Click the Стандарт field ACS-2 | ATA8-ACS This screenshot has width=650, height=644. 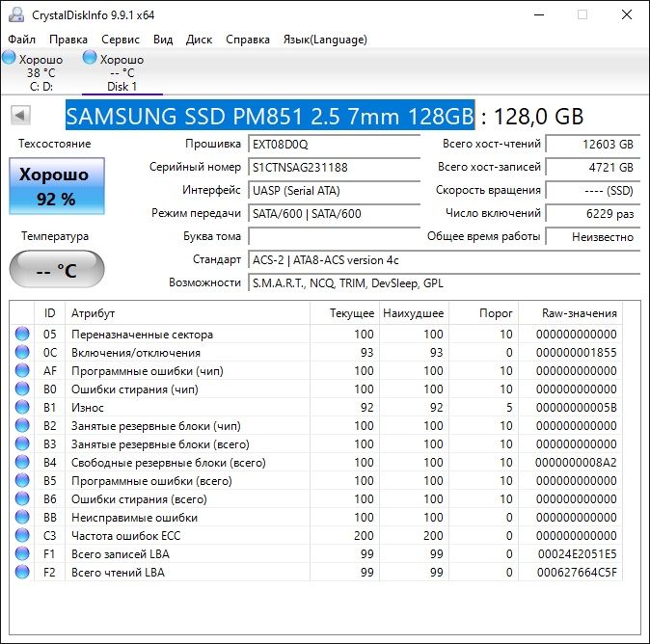coord(445,260)
